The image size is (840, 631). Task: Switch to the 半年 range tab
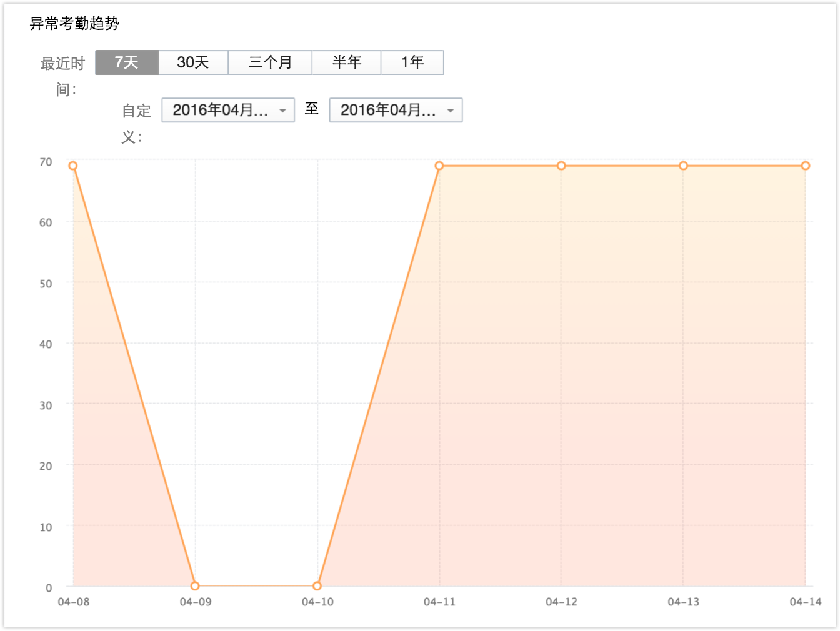[x=347, y=62]
